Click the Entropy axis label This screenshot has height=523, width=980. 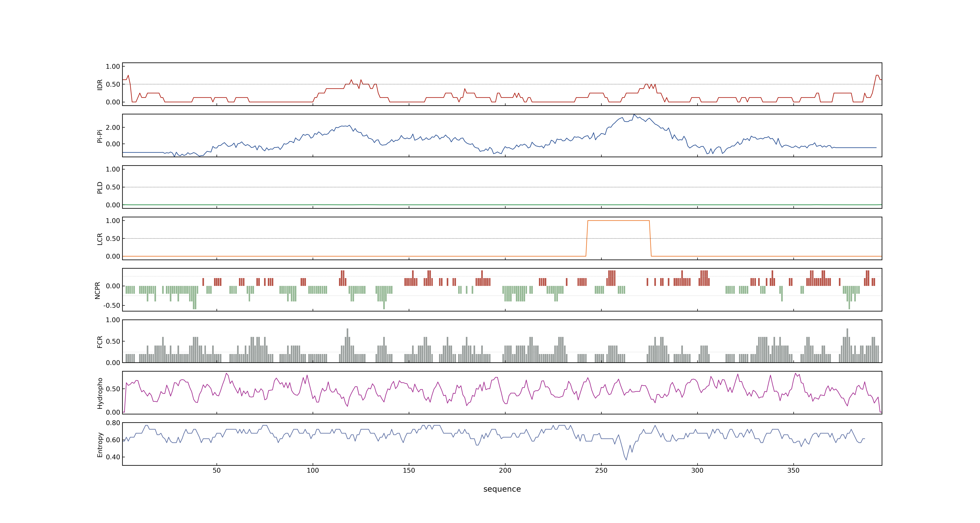(100, 444)
